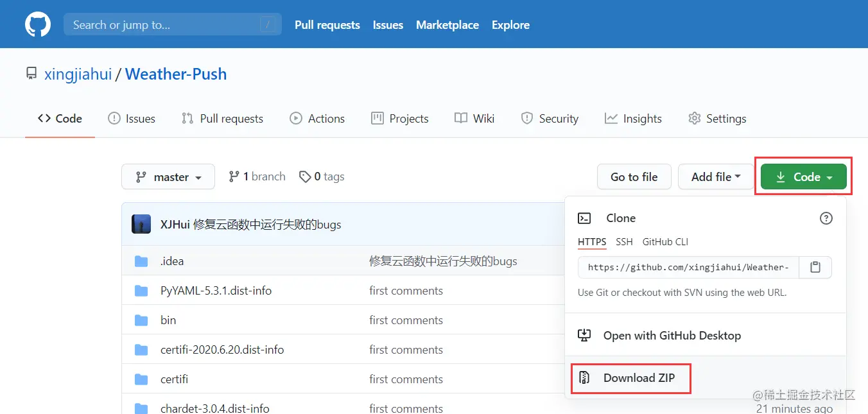Viewport: 868px width, 414px height.
Task: Click the desktop download icon beside GitHub Desktop
Action: tap(584, 335)
